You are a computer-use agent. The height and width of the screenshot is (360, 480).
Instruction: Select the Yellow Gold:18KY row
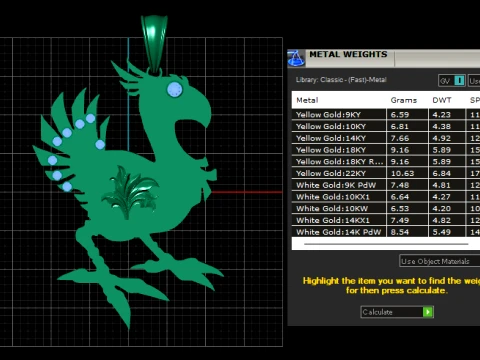pos(386,150)
